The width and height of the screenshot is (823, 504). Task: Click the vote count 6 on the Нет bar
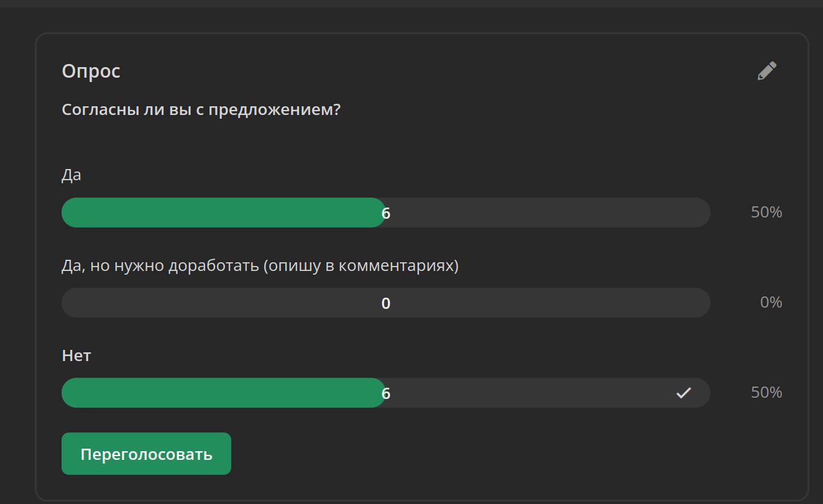386,393
